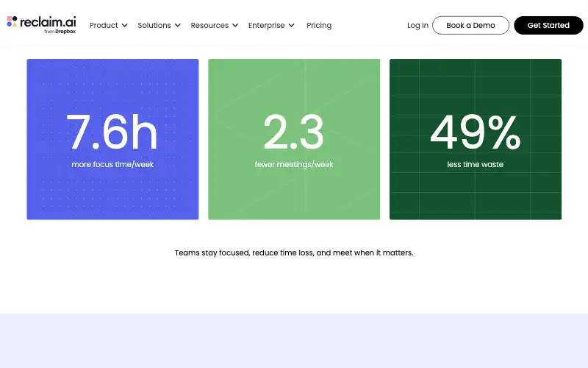Image resolution: width=588 pixels, height=368 pixels.
Task: Click the reclaim.ai logo
Action: pyautogui.click(x=41, y=25)
